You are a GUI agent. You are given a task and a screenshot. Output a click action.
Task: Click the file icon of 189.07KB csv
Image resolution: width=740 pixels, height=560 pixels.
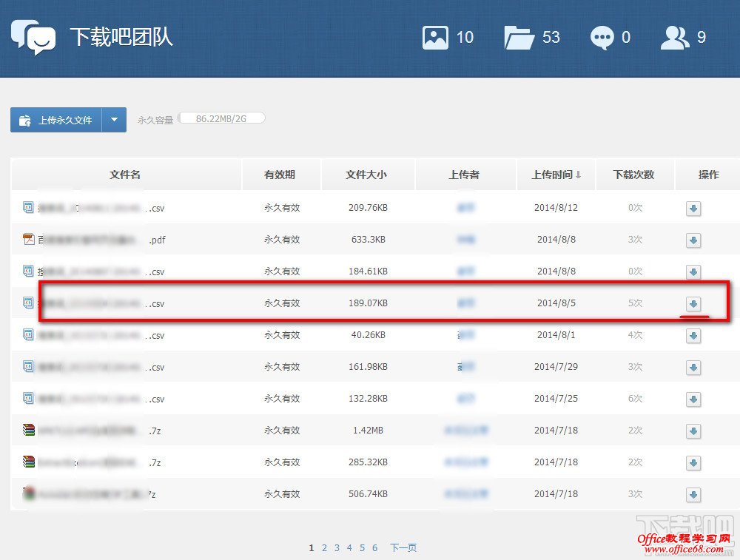28,303
